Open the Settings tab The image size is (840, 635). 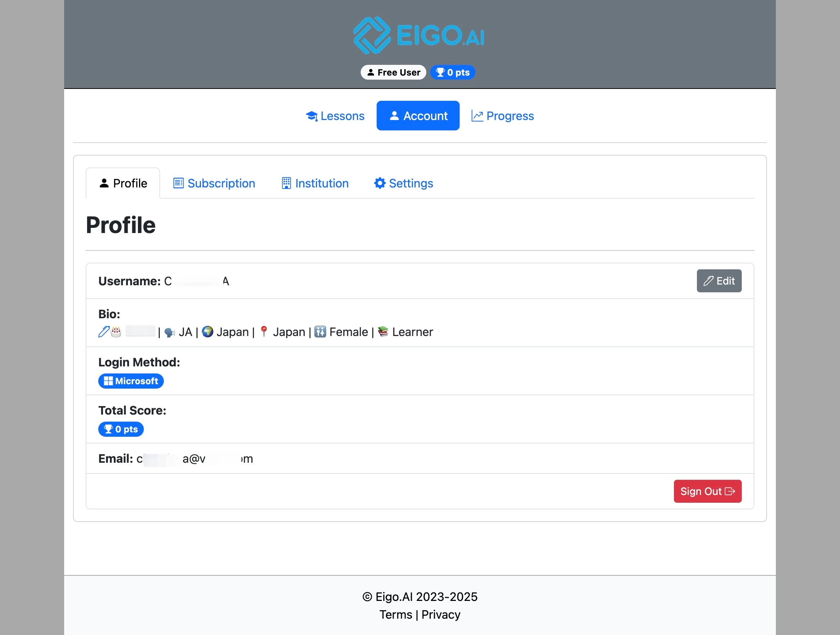click(404, 183)
